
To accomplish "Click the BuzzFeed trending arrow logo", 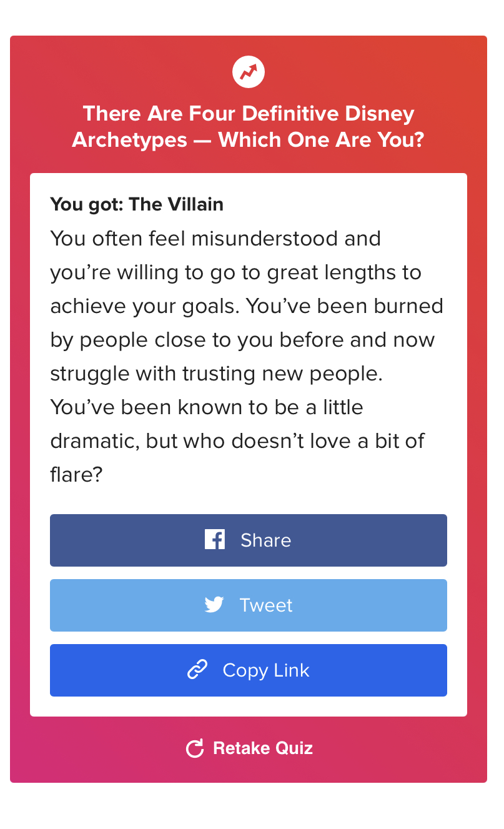I will (x=249, y=72).
